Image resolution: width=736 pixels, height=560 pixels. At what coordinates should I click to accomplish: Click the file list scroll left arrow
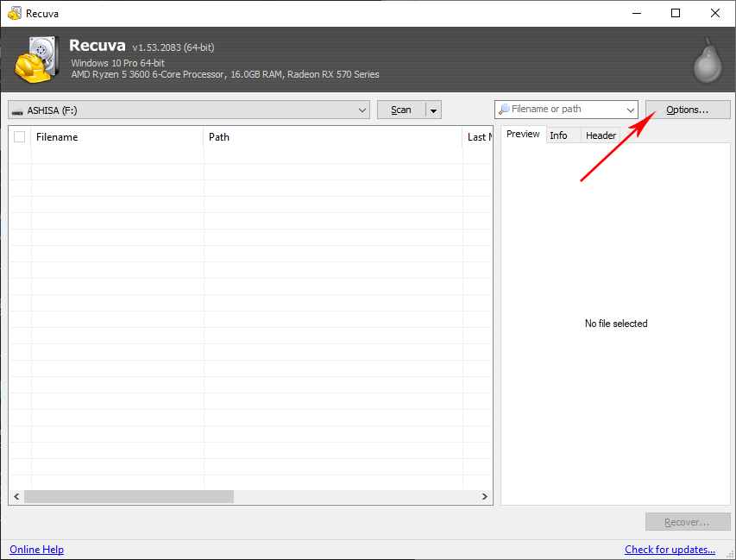16,497
